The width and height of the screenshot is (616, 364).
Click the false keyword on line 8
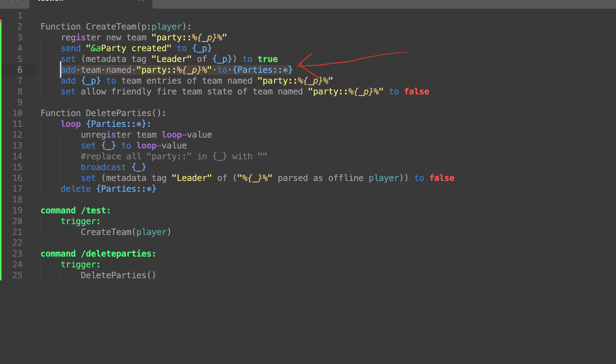(417, 91)
